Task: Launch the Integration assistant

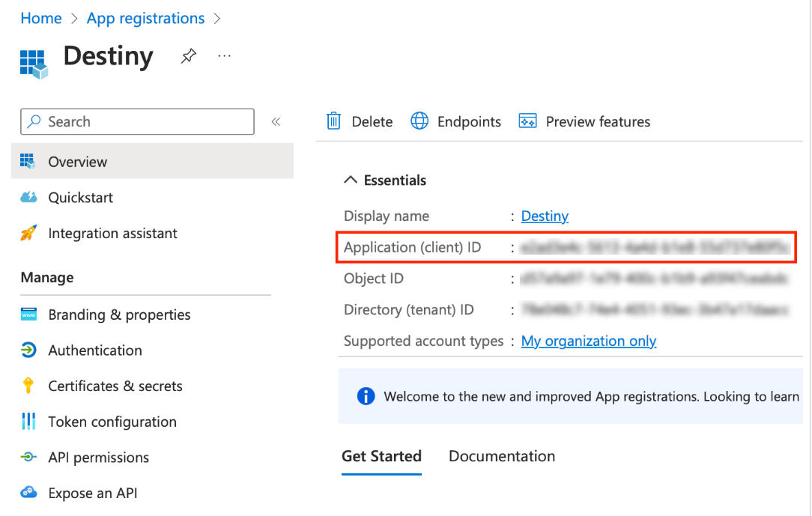Action: coord(112,233)
